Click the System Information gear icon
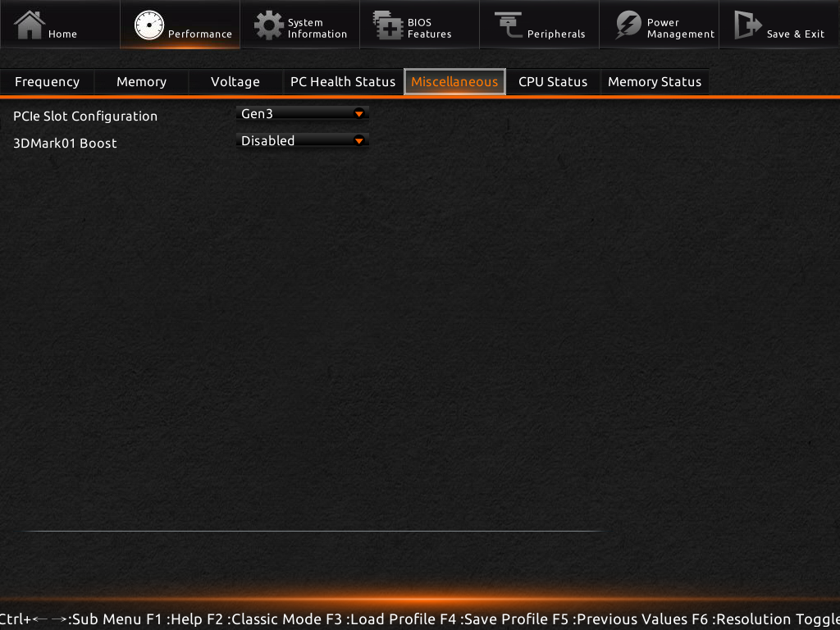The image size is (840, 630). (268, 25)
